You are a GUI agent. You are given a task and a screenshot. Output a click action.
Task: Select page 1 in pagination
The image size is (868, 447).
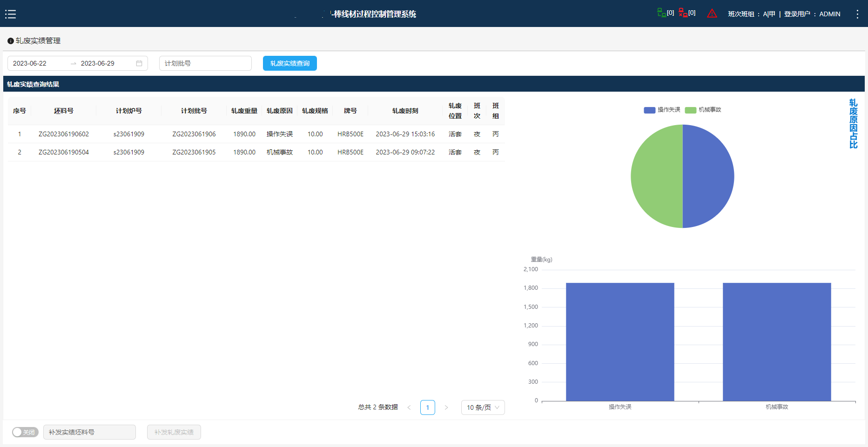tap(428, 407)
